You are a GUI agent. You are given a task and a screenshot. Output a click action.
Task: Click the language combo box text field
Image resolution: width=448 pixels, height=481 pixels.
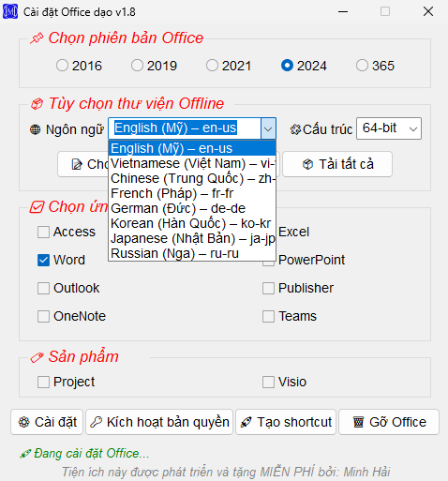(x=185, y=128)
